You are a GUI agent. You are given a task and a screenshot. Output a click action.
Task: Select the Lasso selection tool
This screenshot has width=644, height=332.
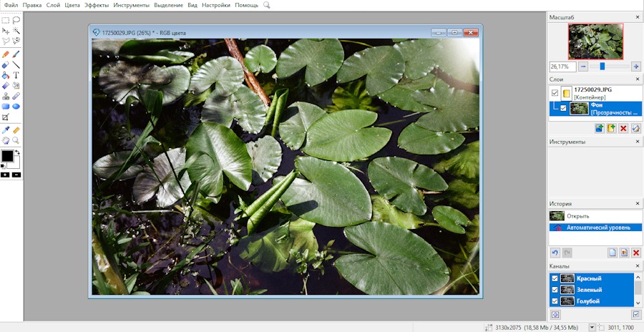pyautogui.click(x=16, y=21)
